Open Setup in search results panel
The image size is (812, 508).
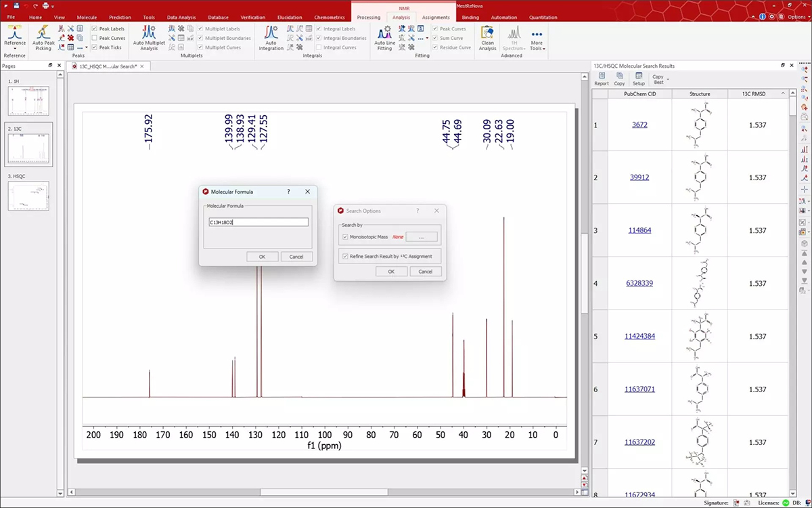click(x=639, y=79)
